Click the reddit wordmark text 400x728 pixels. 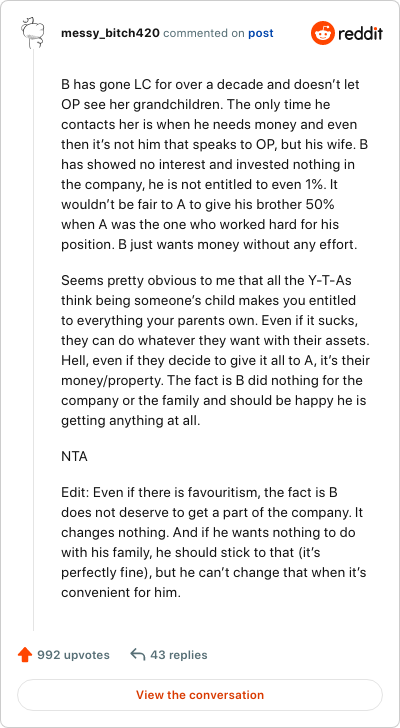[x=361, y=33]
